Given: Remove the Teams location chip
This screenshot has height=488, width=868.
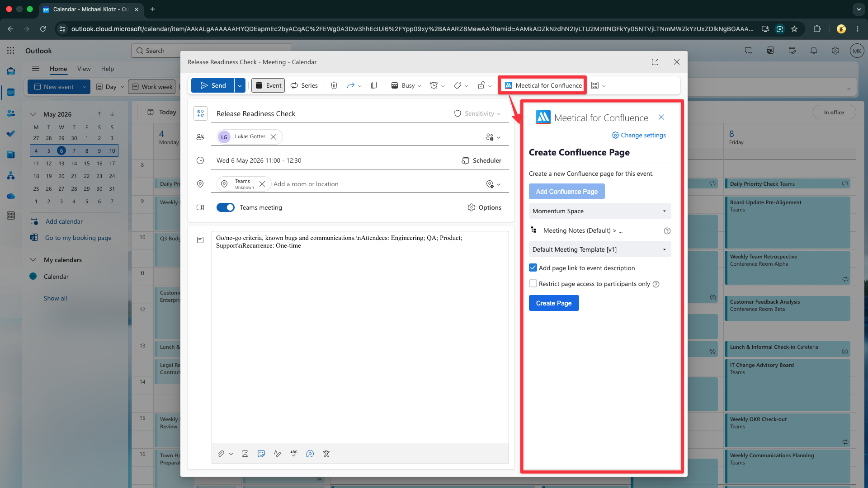Looking at the screenshot, I should (x=262, y=184).
